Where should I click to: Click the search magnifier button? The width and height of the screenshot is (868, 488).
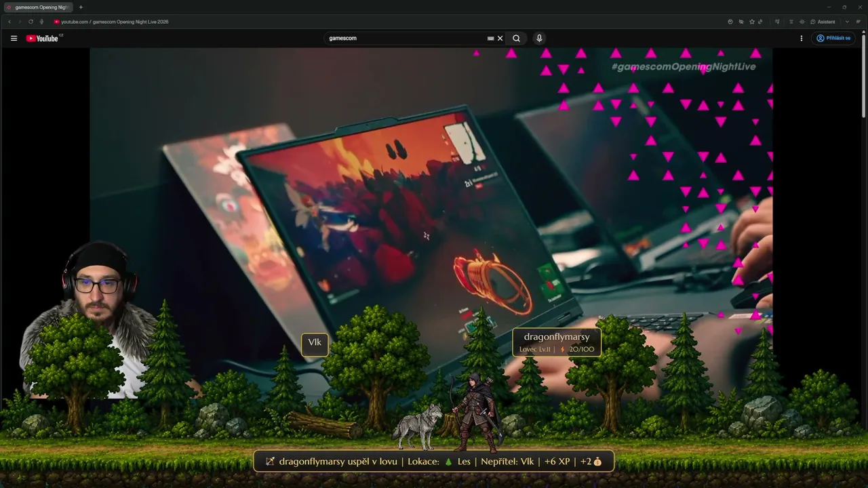coord(516,39)
